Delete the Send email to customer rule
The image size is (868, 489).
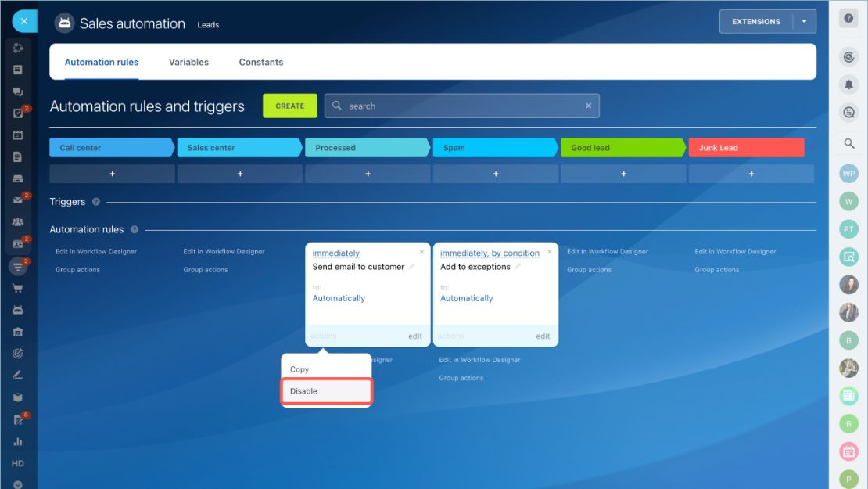tap(421, 252)
